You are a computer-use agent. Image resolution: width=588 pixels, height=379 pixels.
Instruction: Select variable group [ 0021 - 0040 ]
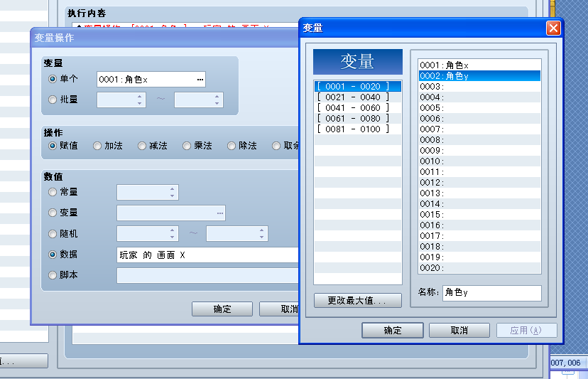358,97
